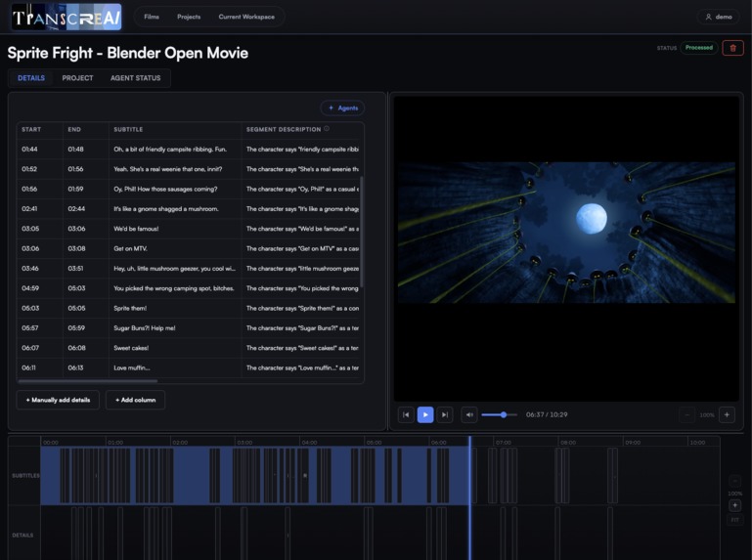Open the demo user account menu
752x560 pixels.
tap(718, 17)
